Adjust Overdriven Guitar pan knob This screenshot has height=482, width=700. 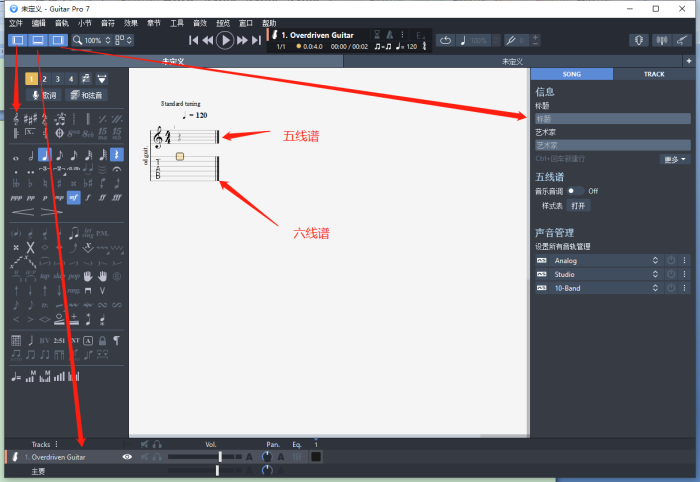[267, 457]
